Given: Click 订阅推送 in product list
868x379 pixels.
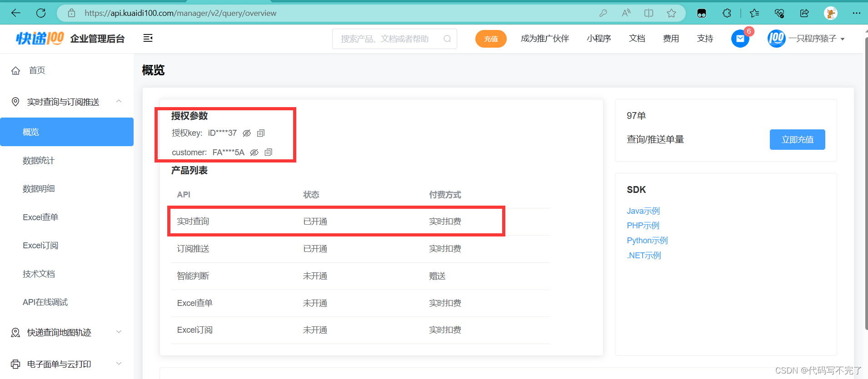Looking at the screenshot, I should pyautogui.click(x=193, y=249).
